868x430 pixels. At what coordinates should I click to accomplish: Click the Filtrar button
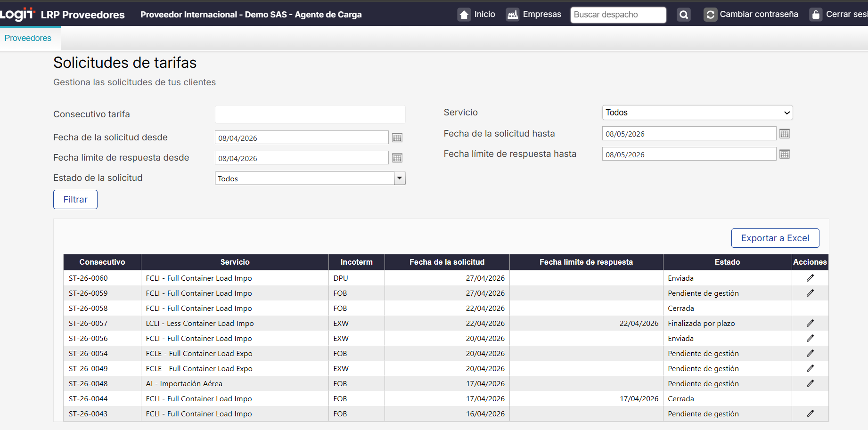(x=75, y=199)
